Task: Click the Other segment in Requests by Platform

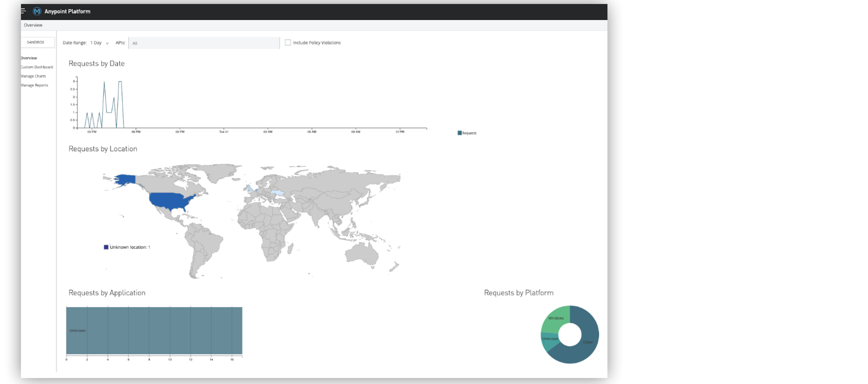Action: pos(588,342)
